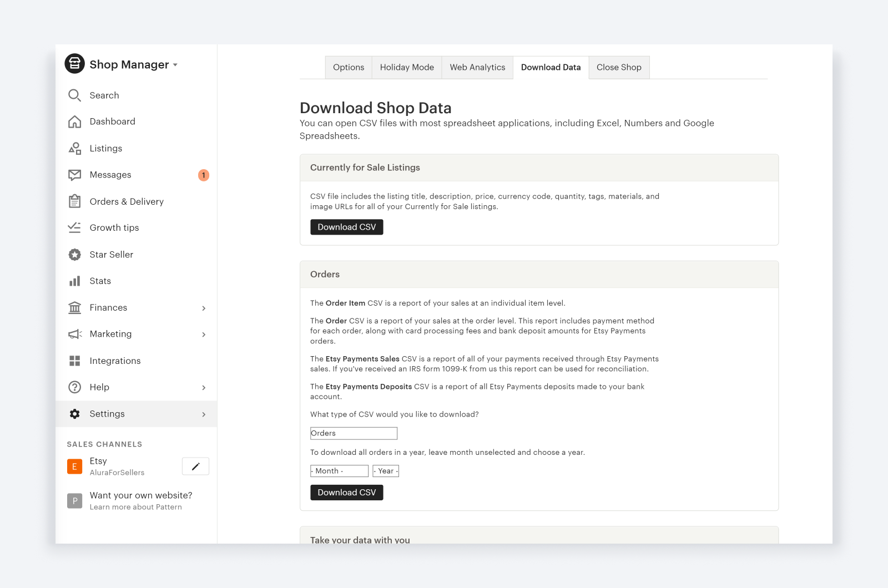Open the Growth tips icon
Image resolution: width=888 pixels, height=588 pixels.
pyautogui.click(x=74, y=227)
